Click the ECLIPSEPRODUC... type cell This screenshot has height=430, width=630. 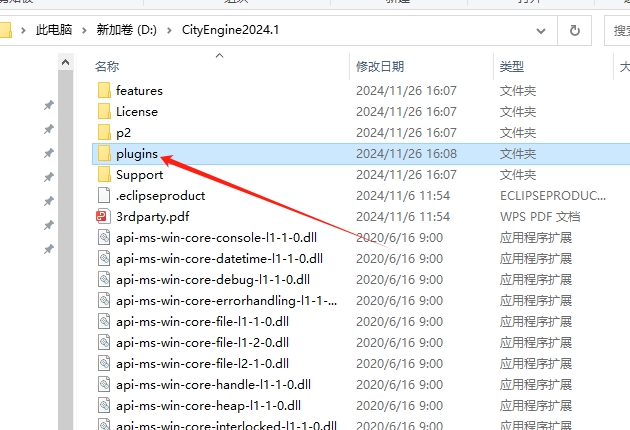(553, 196)
